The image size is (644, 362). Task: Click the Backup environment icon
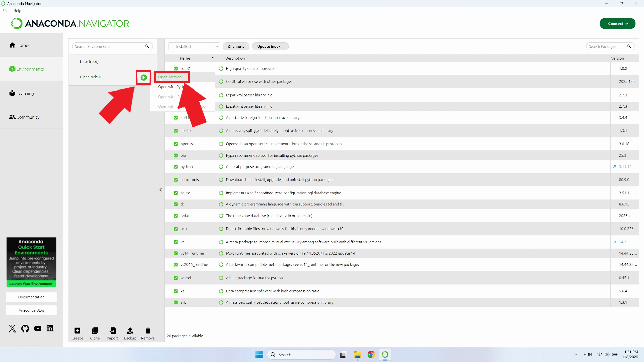(130, 331)
